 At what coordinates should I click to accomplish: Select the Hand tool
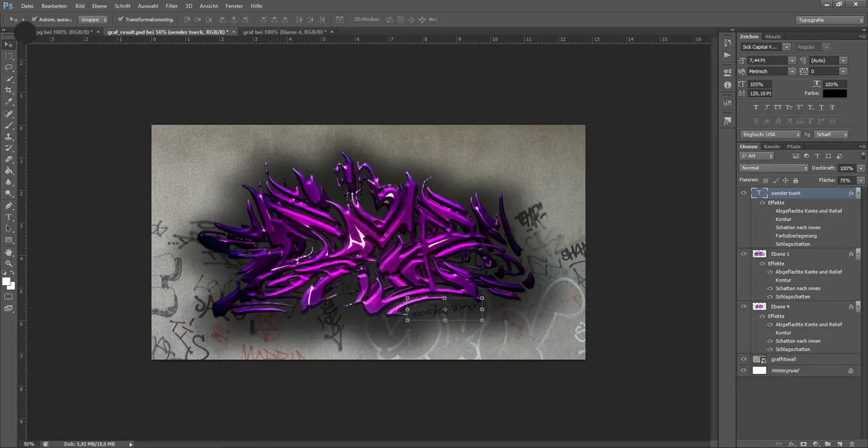[8, 252]
